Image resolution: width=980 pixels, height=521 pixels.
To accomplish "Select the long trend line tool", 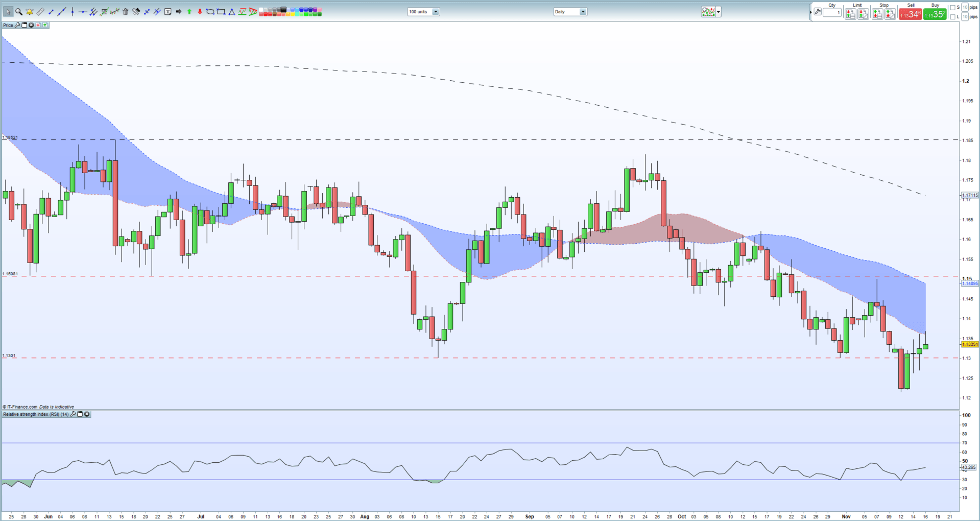I will click(x=62, y=12).
